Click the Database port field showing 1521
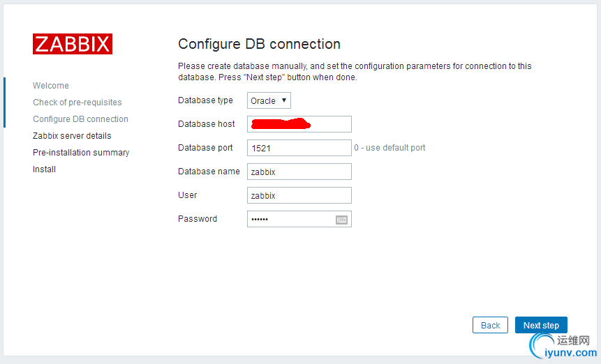Image resolution: width=601 pixels, height=364 pixels. pos(299,148)
